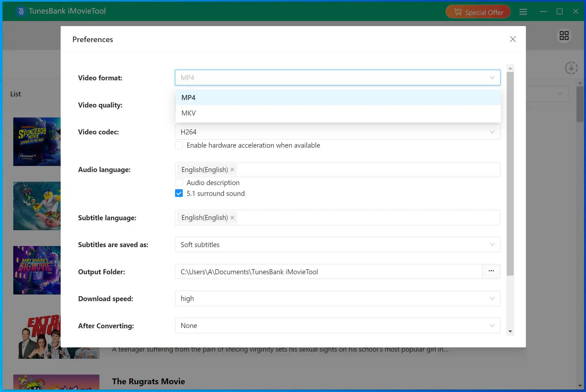This screenshot has width=586, height=392.
Task: Select Soft subtitles saved as option
Action: point(337,244)
